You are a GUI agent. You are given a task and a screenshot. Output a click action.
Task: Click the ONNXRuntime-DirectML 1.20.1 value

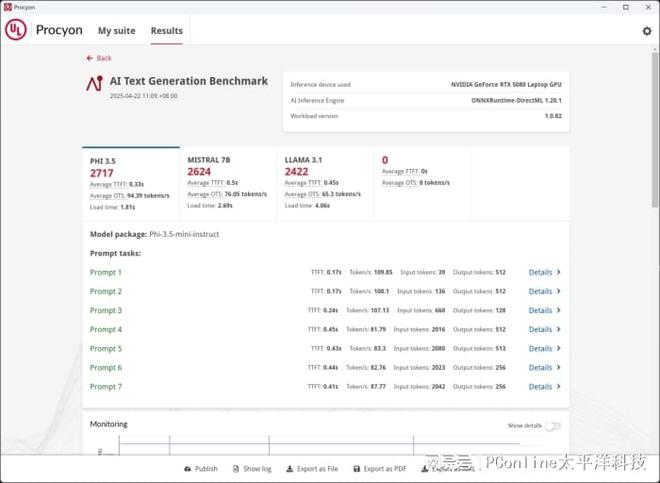516,100
